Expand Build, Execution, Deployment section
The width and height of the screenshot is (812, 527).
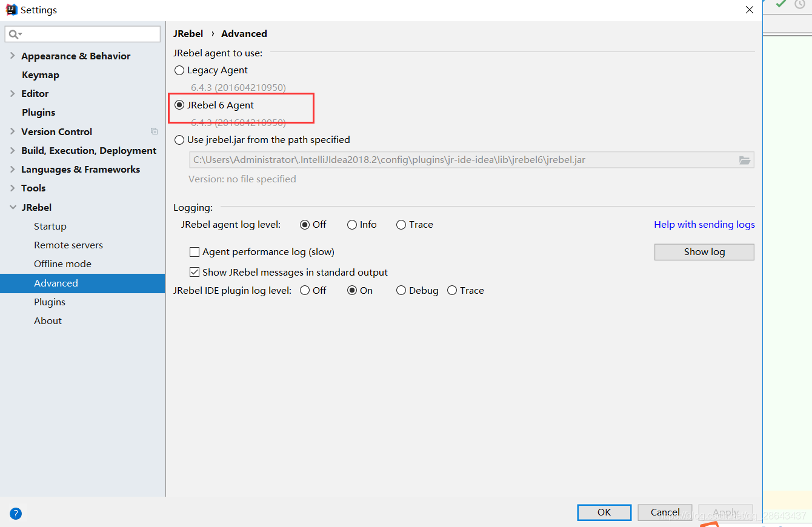(x=13, y=150)
